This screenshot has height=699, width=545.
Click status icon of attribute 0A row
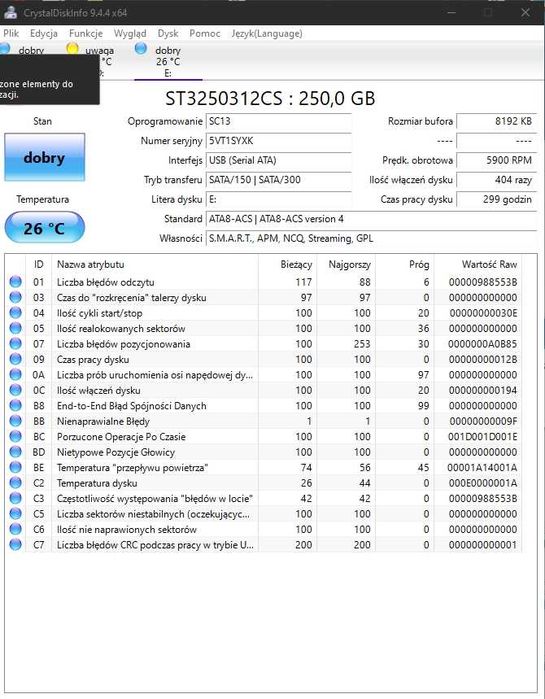[x=16, y=374]
